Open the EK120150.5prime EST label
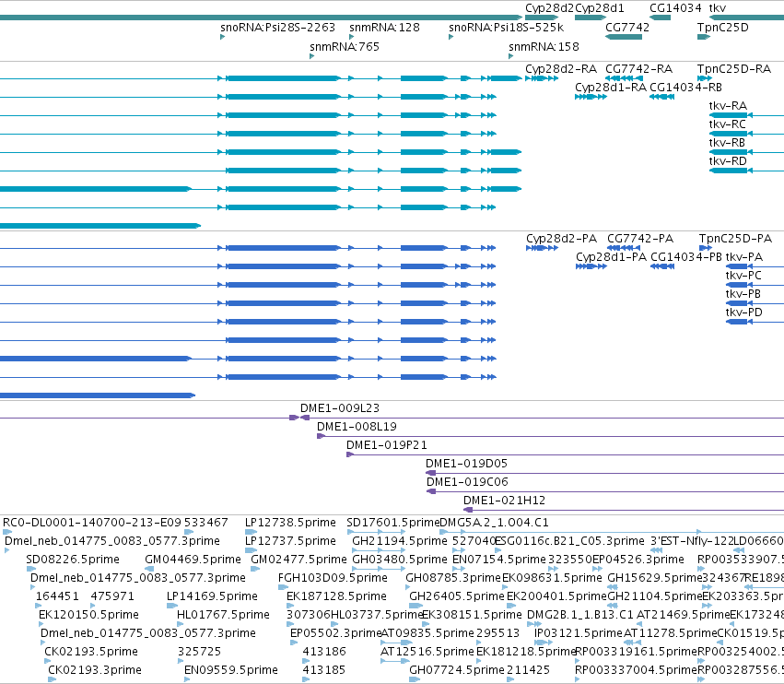The height and width of the screenshot is (684, 784). click(89, 615)
